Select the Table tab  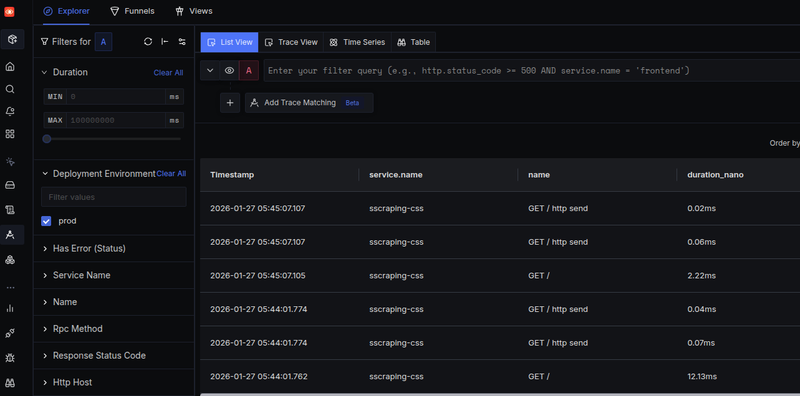tap(413, 42)
